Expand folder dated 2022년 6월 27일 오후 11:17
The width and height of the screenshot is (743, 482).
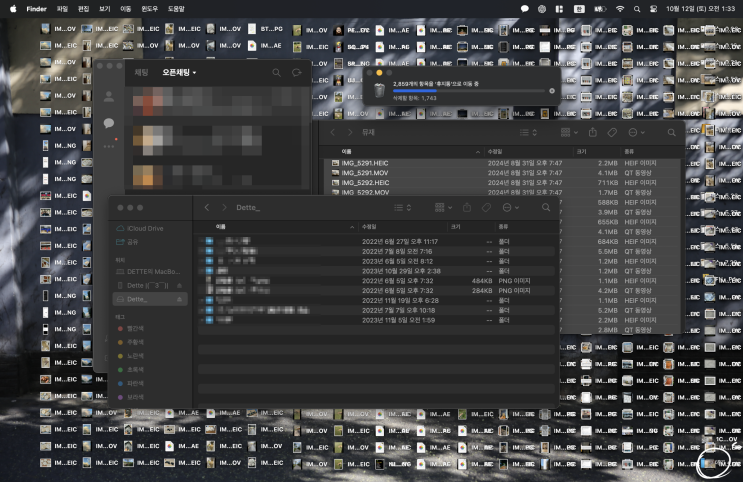202,241
